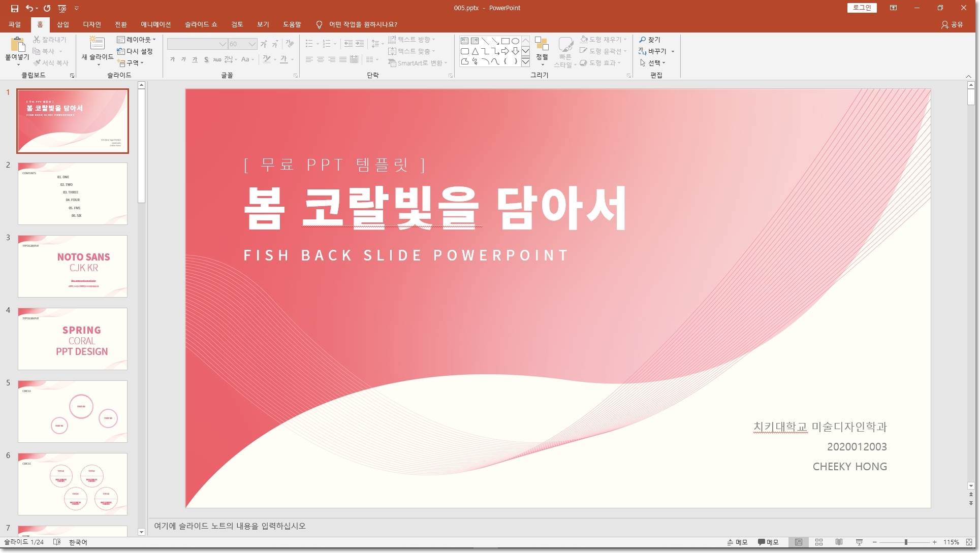Open the Select (선택) dropdown
The width and height of the screenshot is (980, 553).
pyautogui.click(x=652, y=63)
